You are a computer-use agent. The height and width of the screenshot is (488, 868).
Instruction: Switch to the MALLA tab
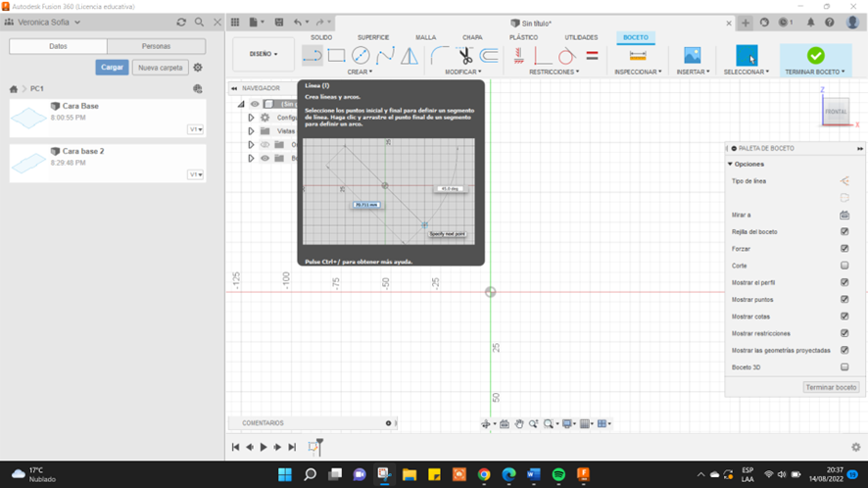426,37
